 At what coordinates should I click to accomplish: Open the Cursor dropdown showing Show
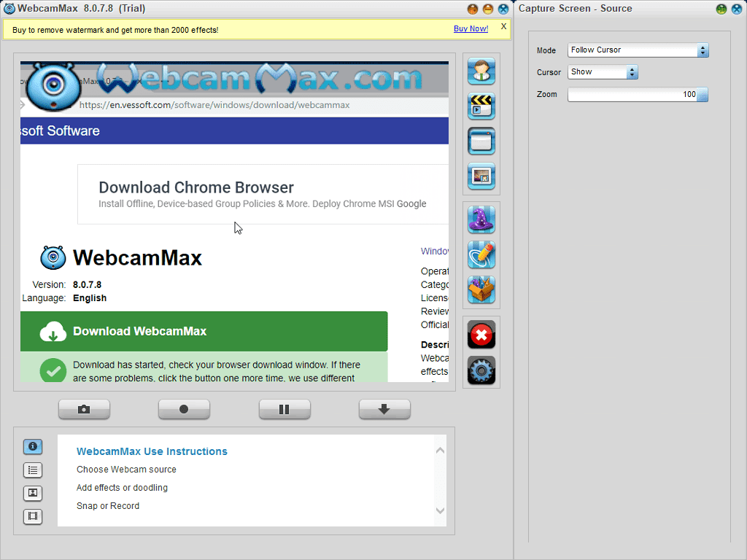coord(603,72)
